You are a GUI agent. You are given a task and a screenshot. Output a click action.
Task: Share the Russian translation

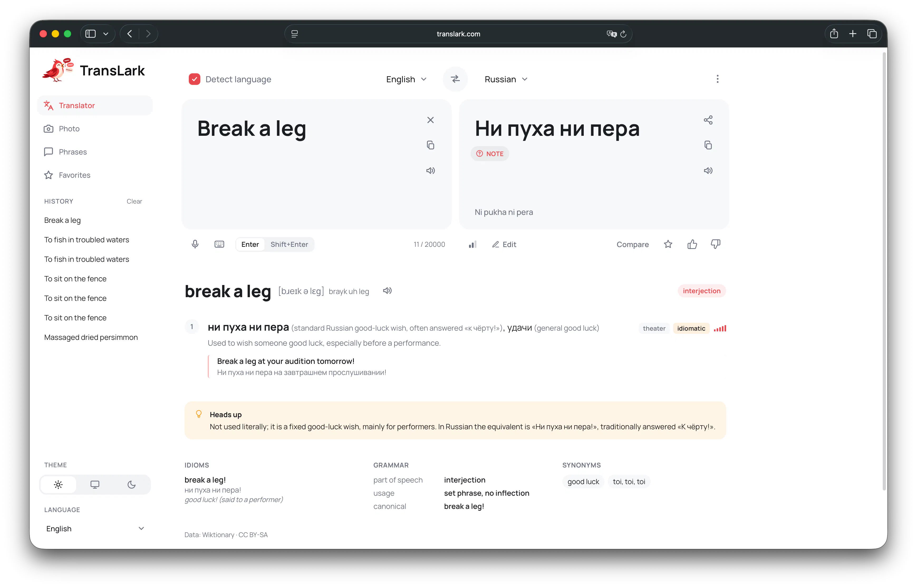click(708, 120)
